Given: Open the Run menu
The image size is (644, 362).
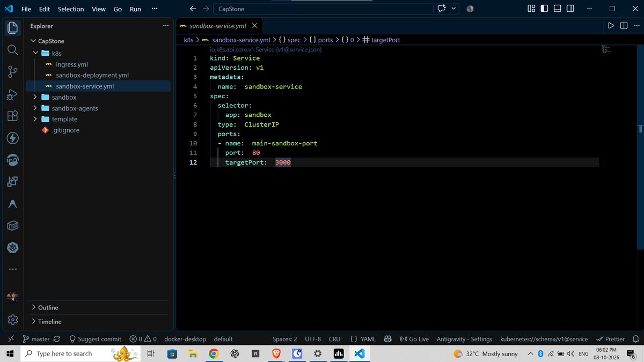Looking at the screenshot, I should pyautogui.click(x=135, y=9).
